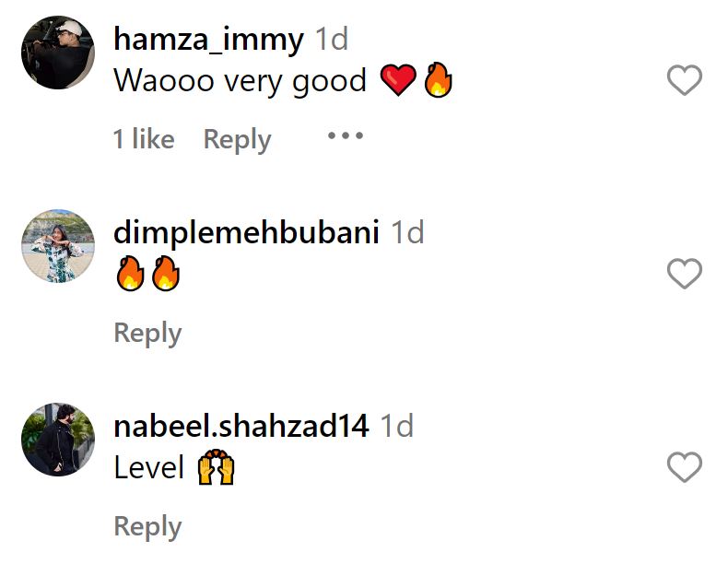Viewport: 728px width, 564px height.
Task: Click the 1d timestamp on dimplemehbubani's comment
Action: [407, 232]
